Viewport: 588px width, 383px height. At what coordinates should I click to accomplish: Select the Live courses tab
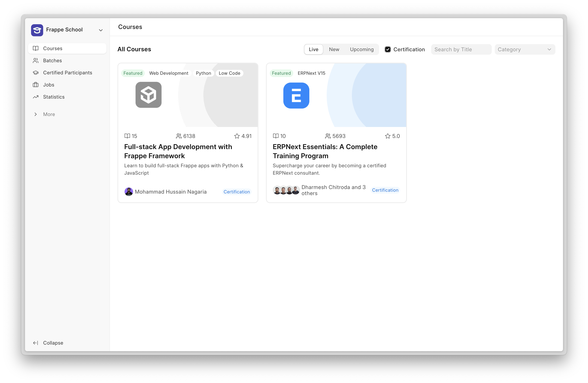pos(313,49)
